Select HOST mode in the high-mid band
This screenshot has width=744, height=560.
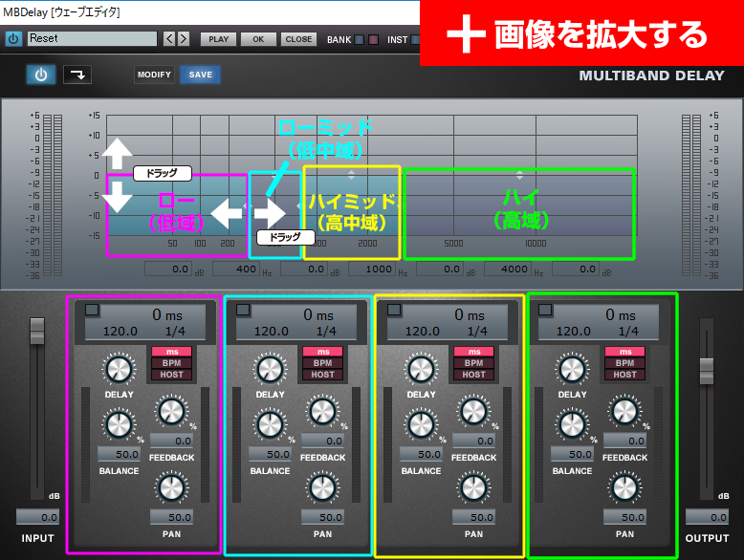point(473,375)
